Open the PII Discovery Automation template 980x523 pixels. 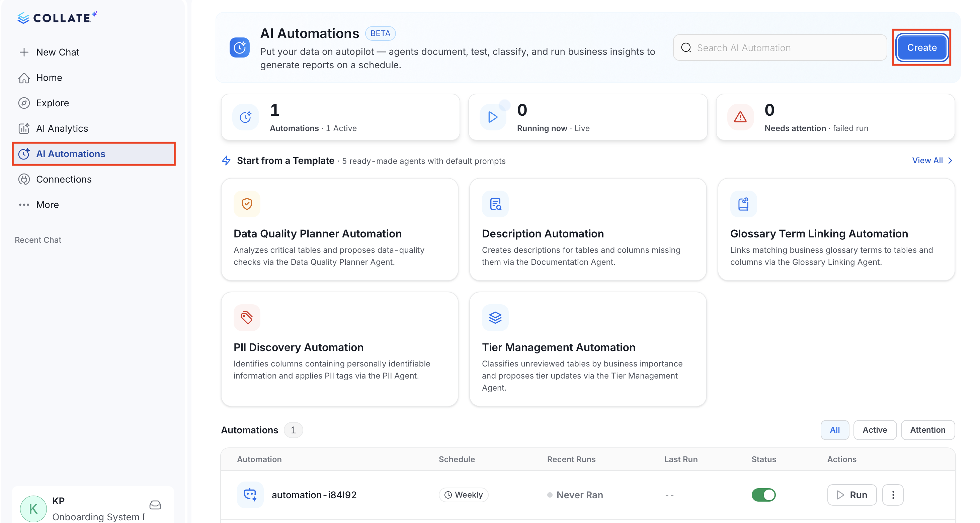(x=339, y=349)
